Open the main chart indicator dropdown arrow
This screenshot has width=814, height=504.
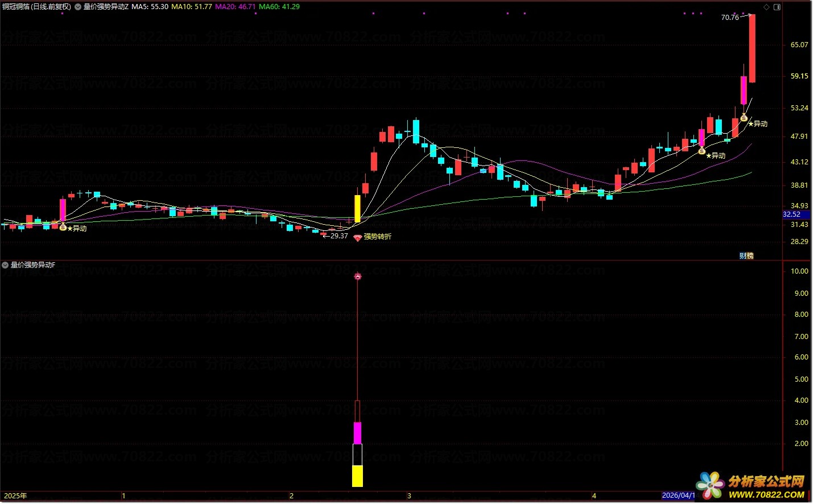tap(78, 7)
